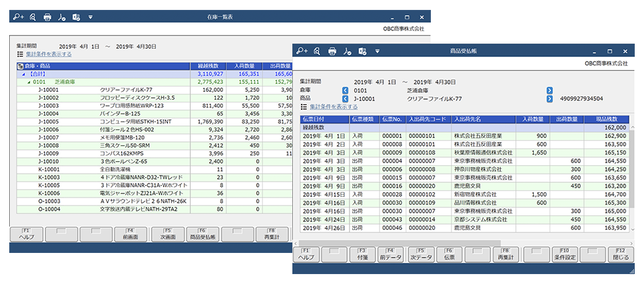Open print preview icon in 商品受払帳 toolbar
The image size is (644, 284).
317,51
